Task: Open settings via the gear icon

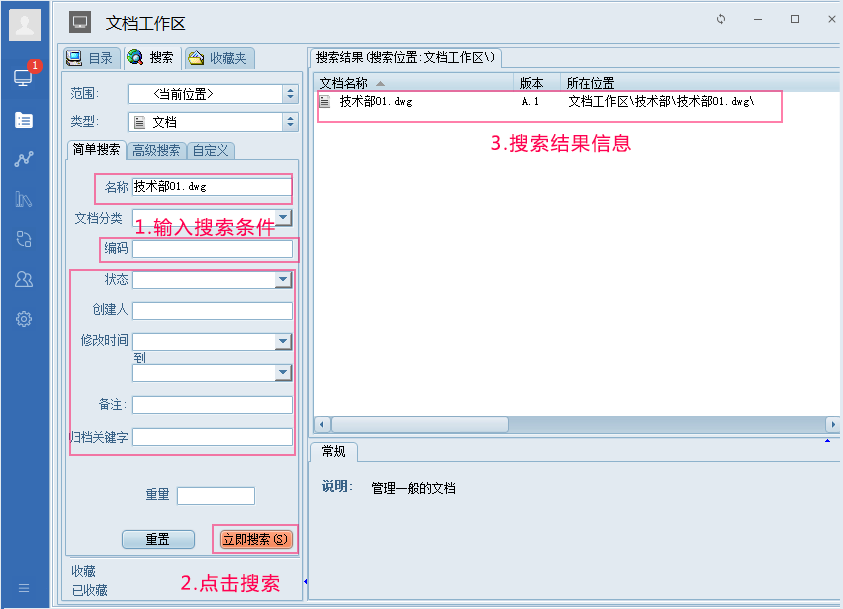Action: (22, 319)
